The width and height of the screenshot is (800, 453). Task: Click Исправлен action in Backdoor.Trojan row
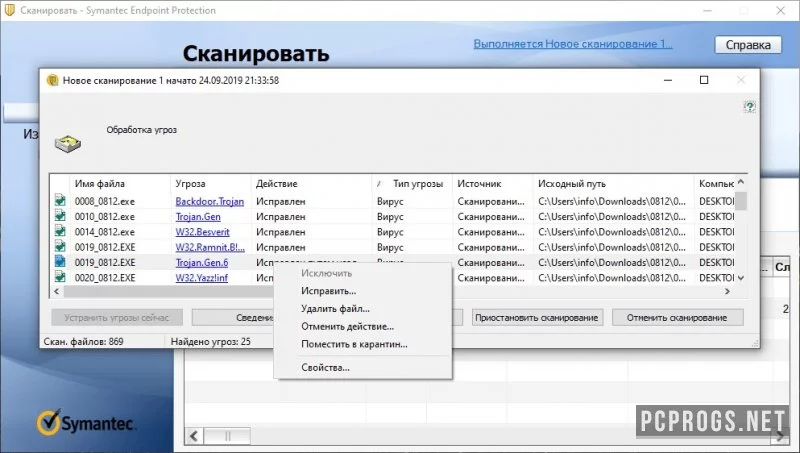point(281,202)
